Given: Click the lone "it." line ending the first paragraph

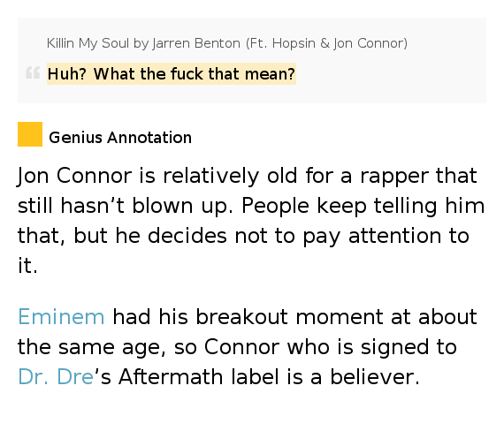Looking at the screenshot, I should 27,266.
